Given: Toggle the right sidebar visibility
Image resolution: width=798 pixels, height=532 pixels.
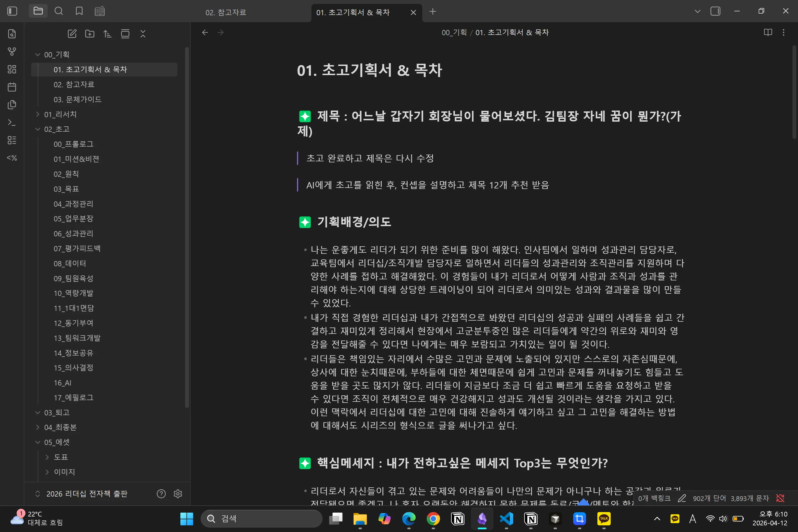Looking at the screenshot, I should click(715, 11).
